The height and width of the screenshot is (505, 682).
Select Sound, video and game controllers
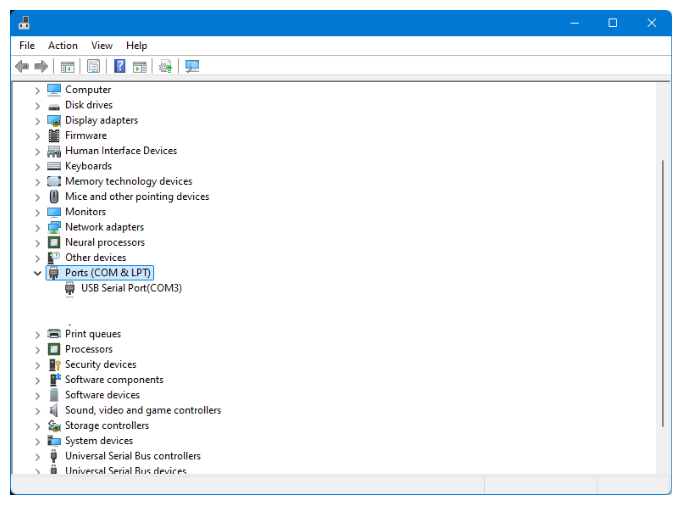tap(143, 410)
